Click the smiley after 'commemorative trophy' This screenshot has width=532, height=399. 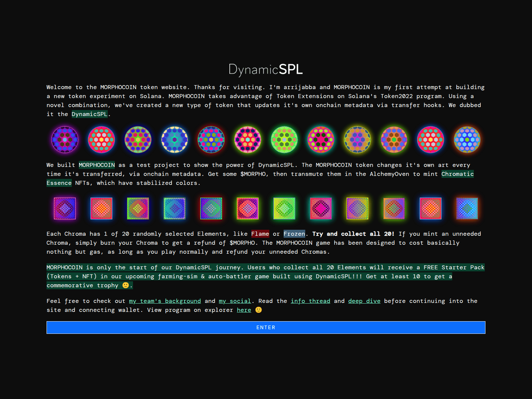(x=126, y=285)
